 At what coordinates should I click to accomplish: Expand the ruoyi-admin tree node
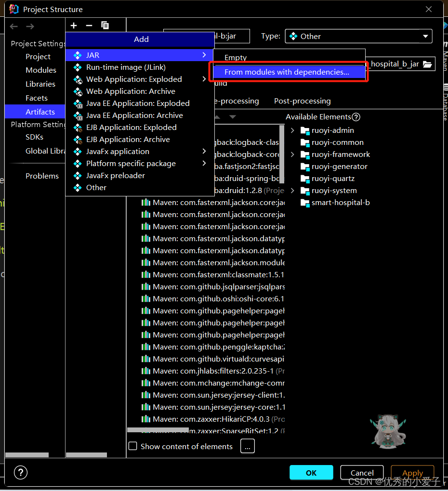click(x=292, y=130)
